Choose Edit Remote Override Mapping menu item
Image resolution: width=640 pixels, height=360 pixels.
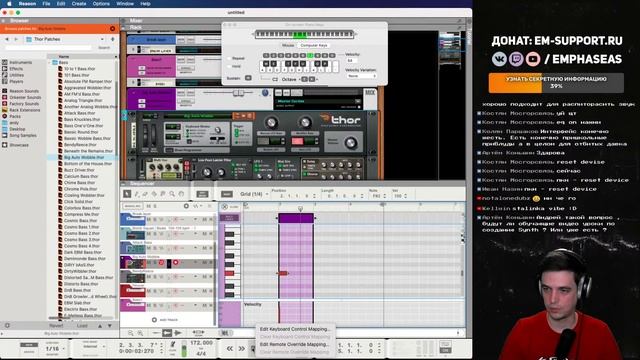[x=294, y=344]
